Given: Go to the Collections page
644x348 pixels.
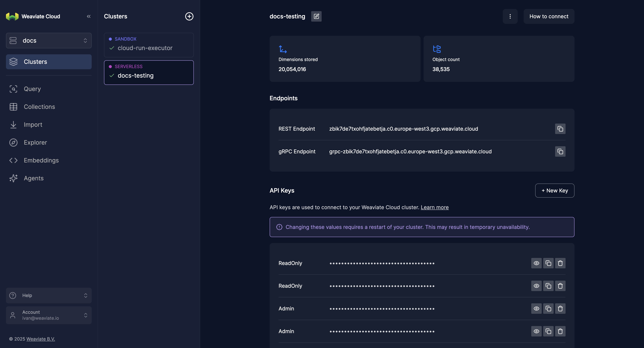Looking at the screenshot, I should pyautogui.click(x=39, y=107).
